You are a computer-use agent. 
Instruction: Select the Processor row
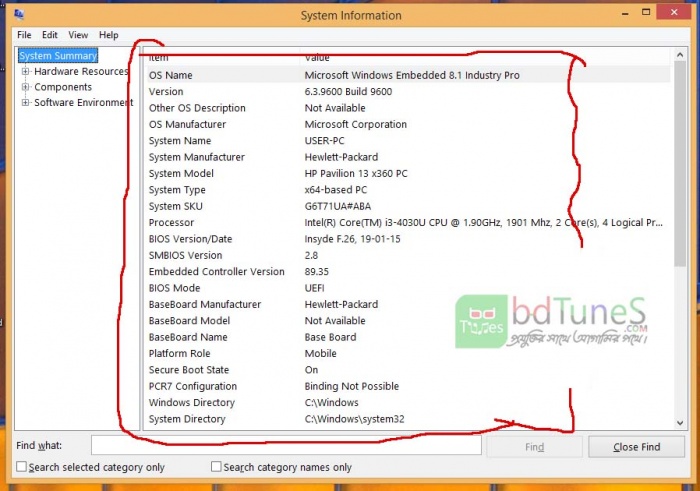tap(407, 222)
